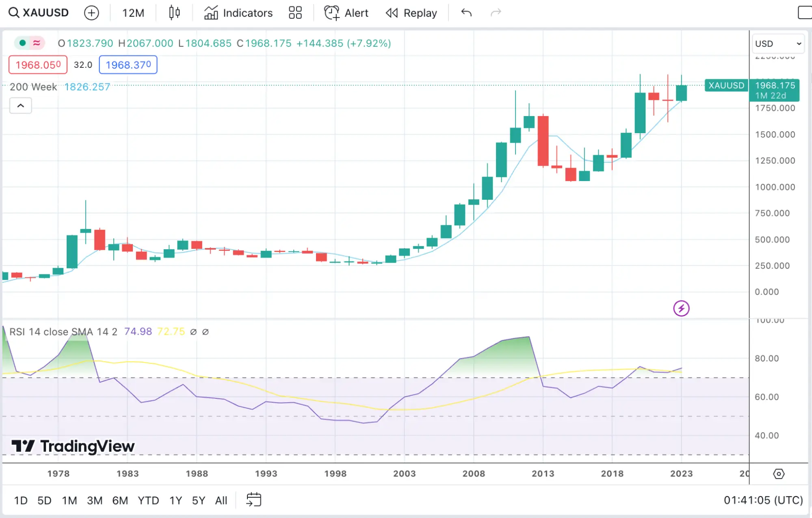Open the USD currency dropdown
This screenshot has width=812, height=518.
click(x=778, y=43)
